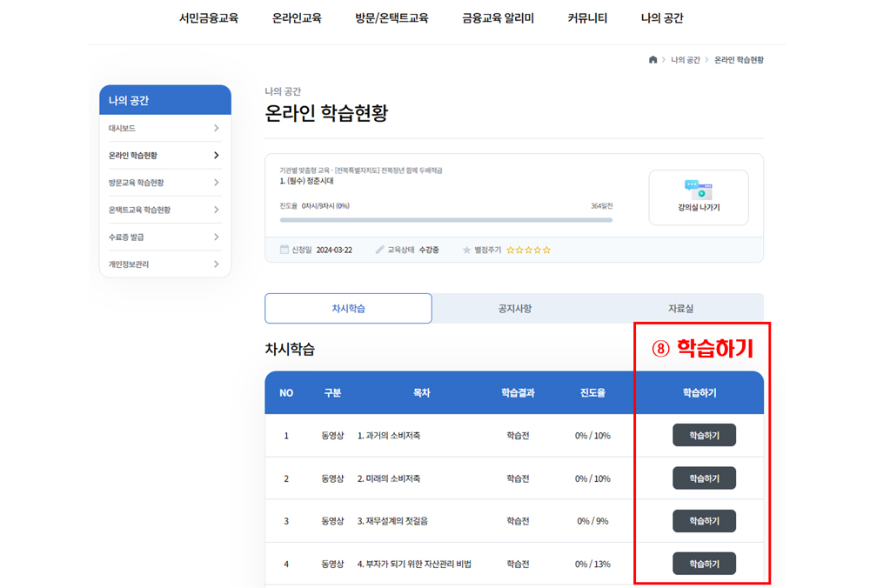Click course title 1. (필수) 청춘시대

307,182
